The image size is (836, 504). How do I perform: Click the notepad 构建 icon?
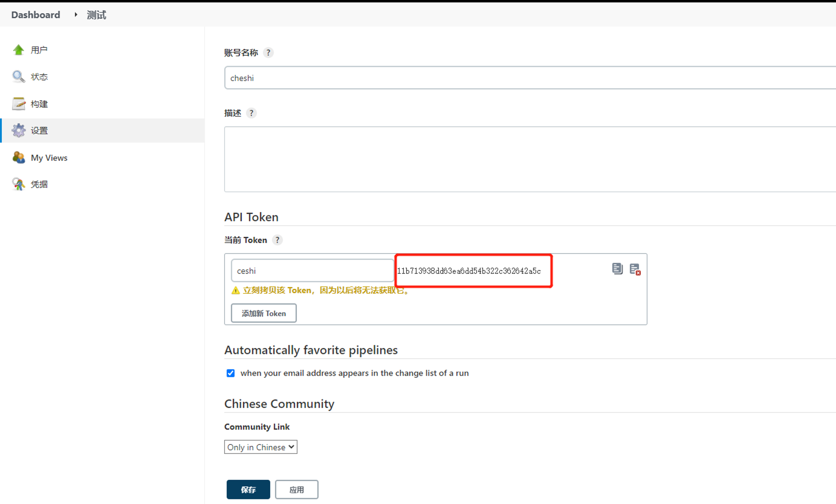(18, 104)
